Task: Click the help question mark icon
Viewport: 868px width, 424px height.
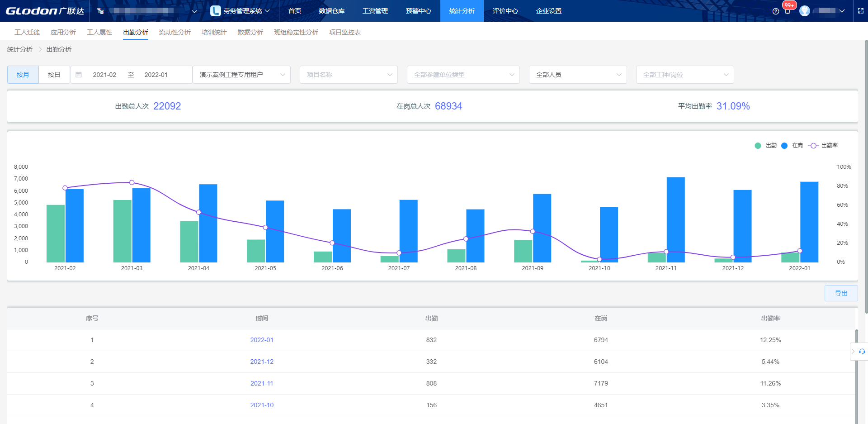Action: tap(776, 11)
